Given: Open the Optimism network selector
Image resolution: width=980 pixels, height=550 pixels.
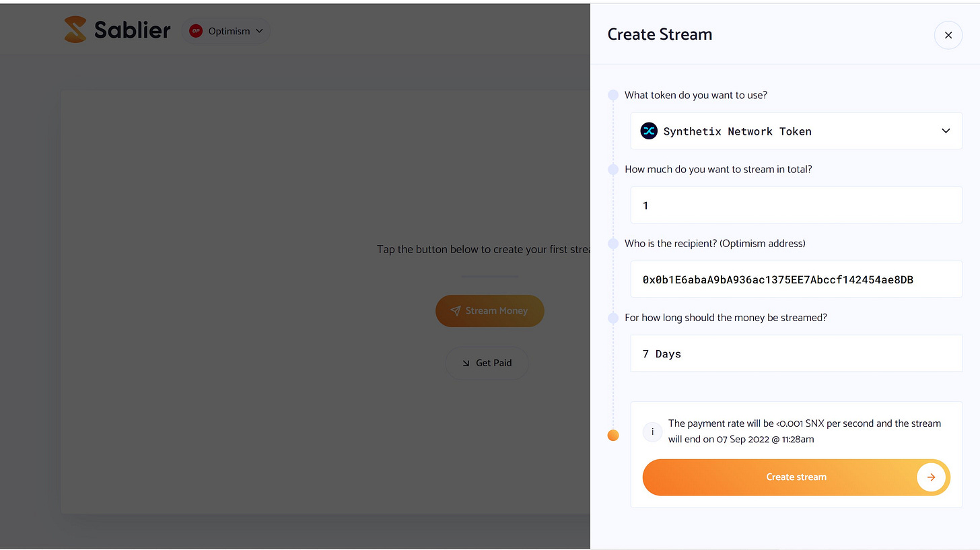Looking at the screenshot, I should (226, 31).
